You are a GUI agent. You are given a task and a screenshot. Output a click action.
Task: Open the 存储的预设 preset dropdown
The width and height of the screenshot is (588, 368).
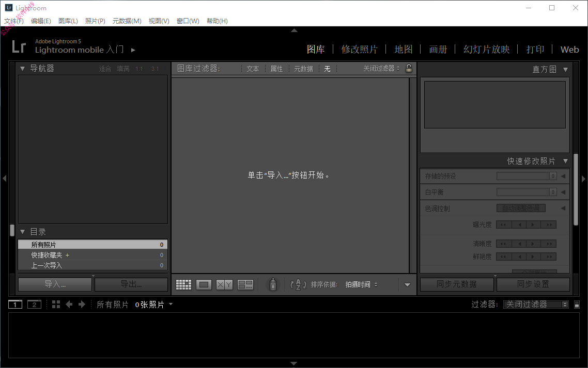coord(527,176)
